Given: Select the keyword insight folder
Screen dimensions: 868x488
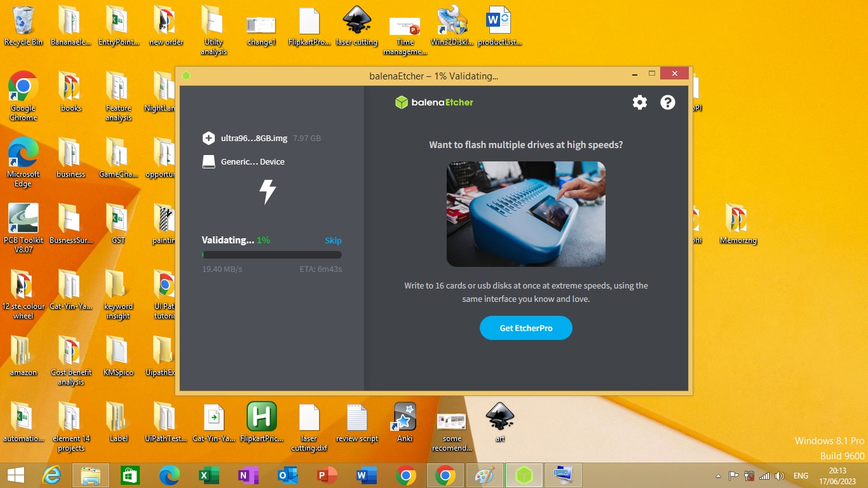Looking at the screenshot, I should [118, 295].
